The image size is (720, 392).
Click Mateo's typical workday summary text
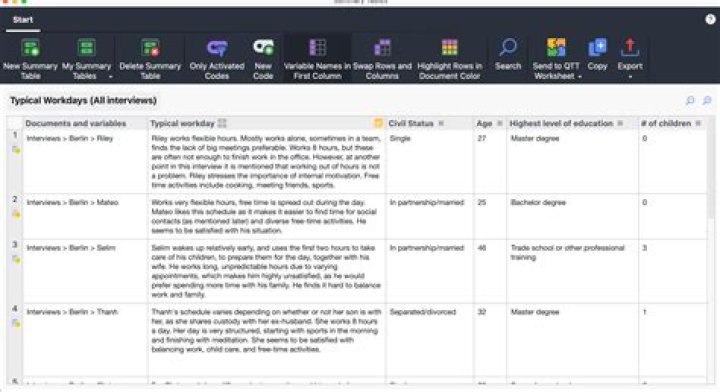264,216
